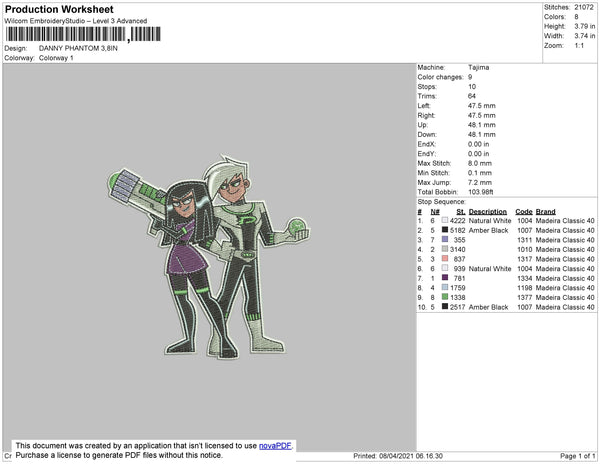Image resolution: width=600 pixels, height=464 pixels.
Task: Click the stitches value '21072'
Action: tap(584, 7)
